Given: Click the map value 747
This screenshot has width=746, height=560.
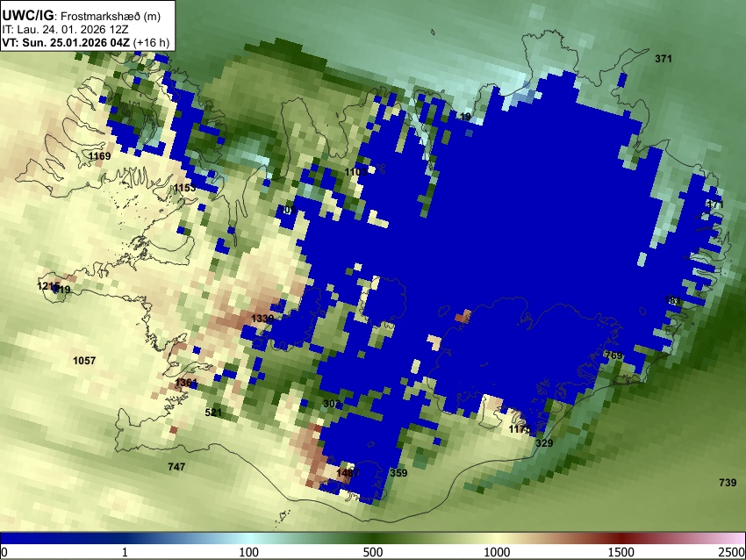Looking at the screenshot, I should 176,467.
